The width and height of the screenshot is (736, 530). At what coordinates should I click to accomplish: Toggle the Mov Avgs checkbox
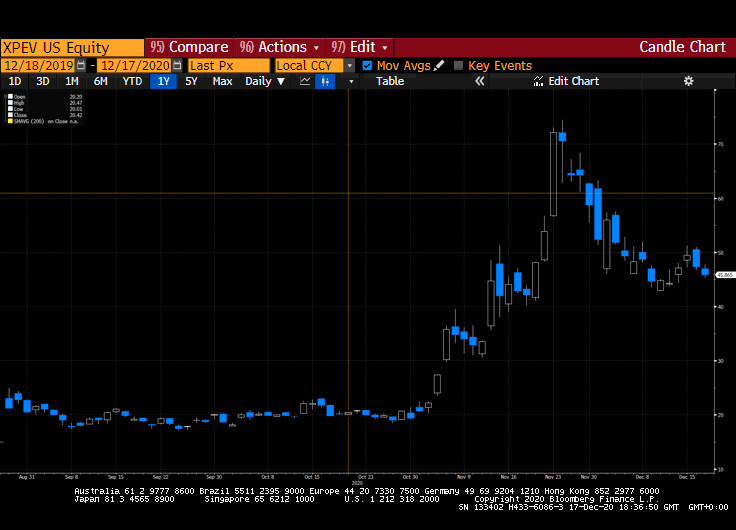tap(367, 66)
